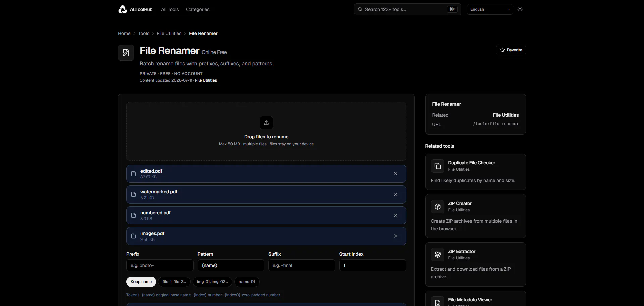Remove numbered.pdf from the list
Screen dimensions: 644x306
tap(396, 215)
